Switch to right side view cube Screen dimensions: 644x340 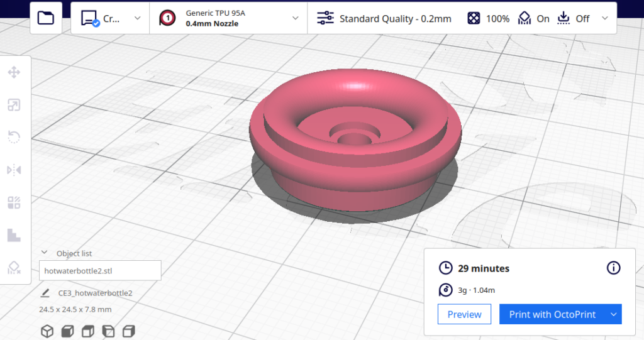pyautogui.click(x=128, y=331)
